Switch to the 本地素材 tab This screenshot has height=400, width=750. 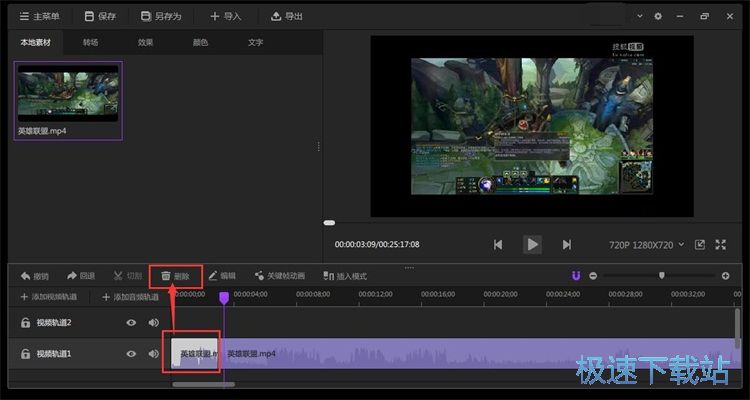point(35,43)
